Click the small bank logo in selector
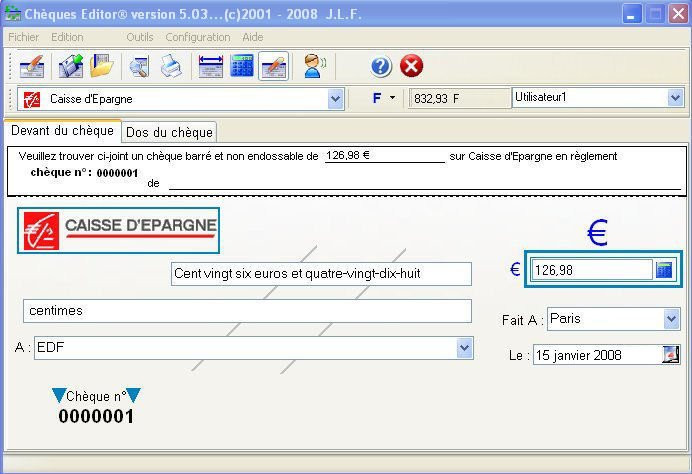The image size is (692, 474). coord(32,99)
